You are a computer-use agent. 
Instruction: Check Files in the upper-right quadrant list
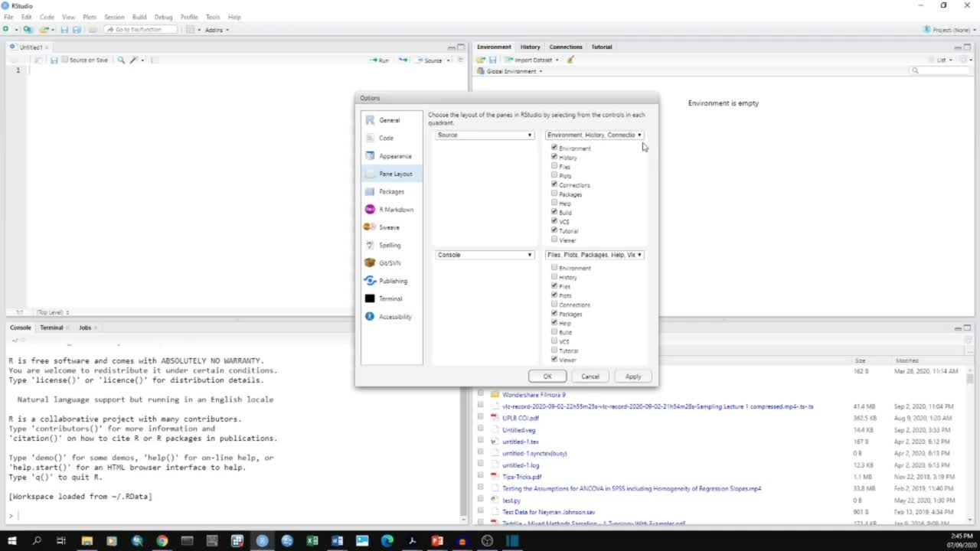pos(554,166)
